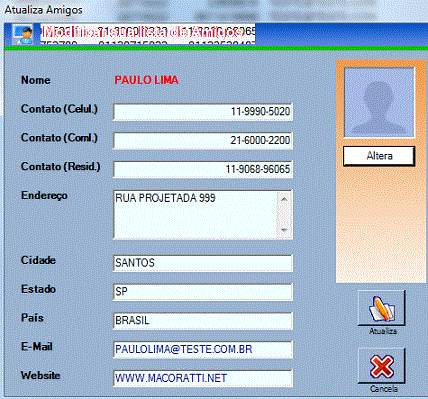Click the Endereço scrollbar down arrow

284,230
